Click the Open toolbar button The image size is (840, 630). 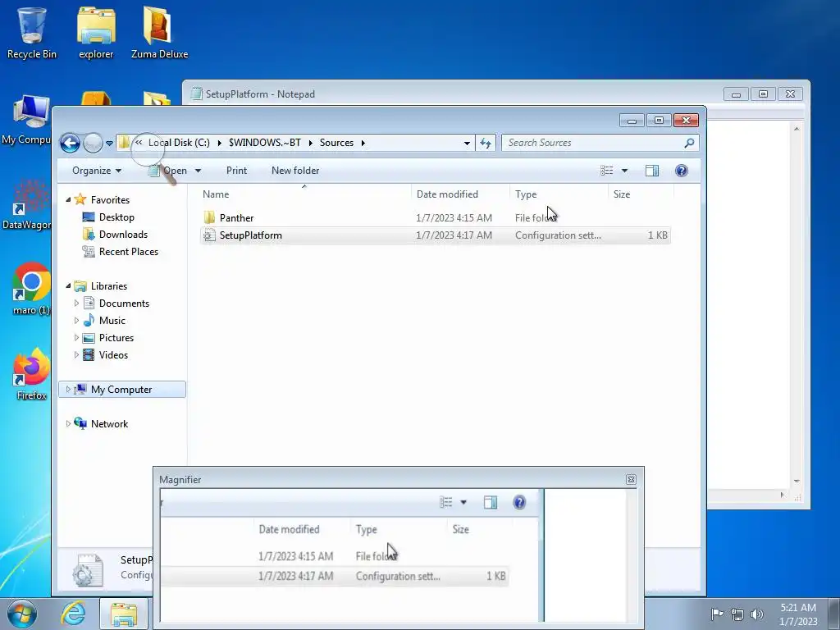[167, 171]
